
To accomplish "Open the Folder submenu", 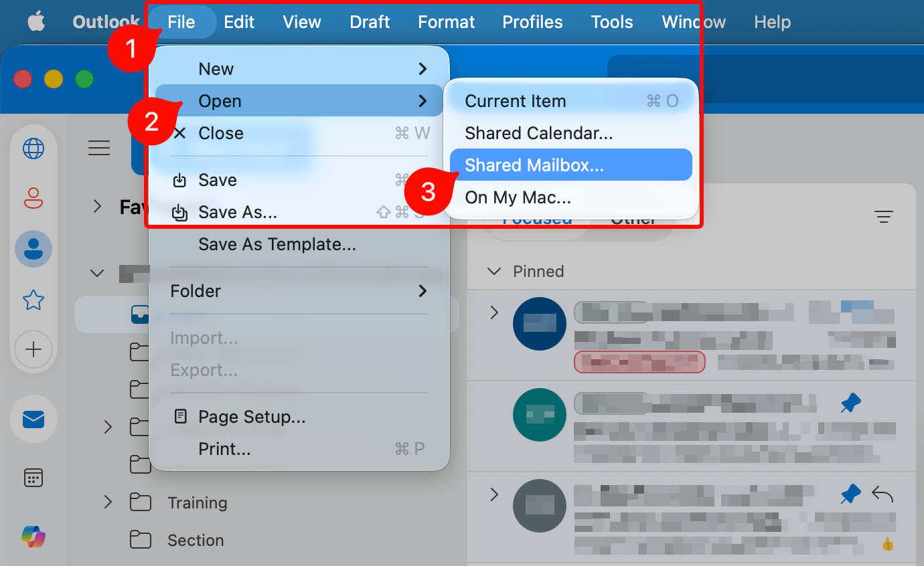I will click(x=298, y=291).
